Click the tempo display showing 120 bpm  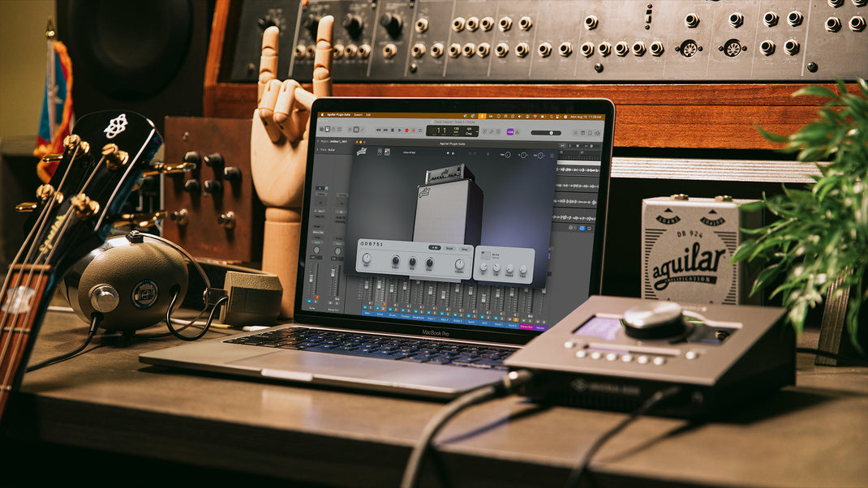[x=455, y=130]
